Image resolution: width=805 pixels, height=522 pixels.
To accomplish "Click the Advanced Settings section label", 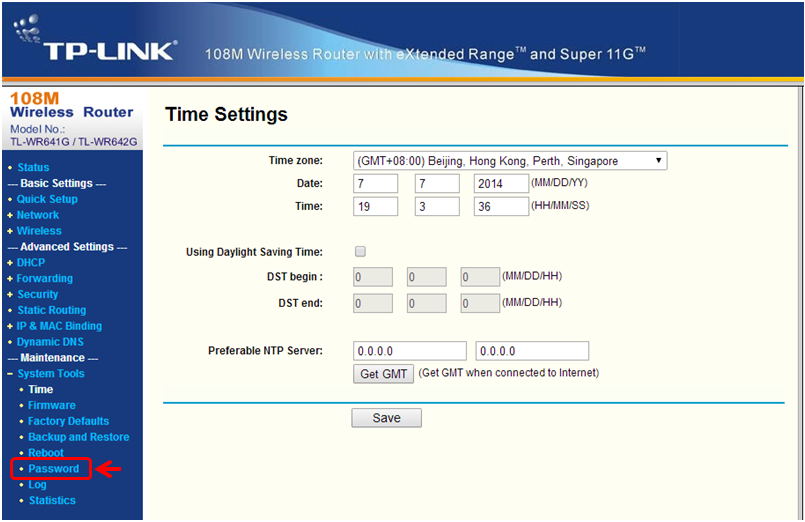I will [67, 247].
